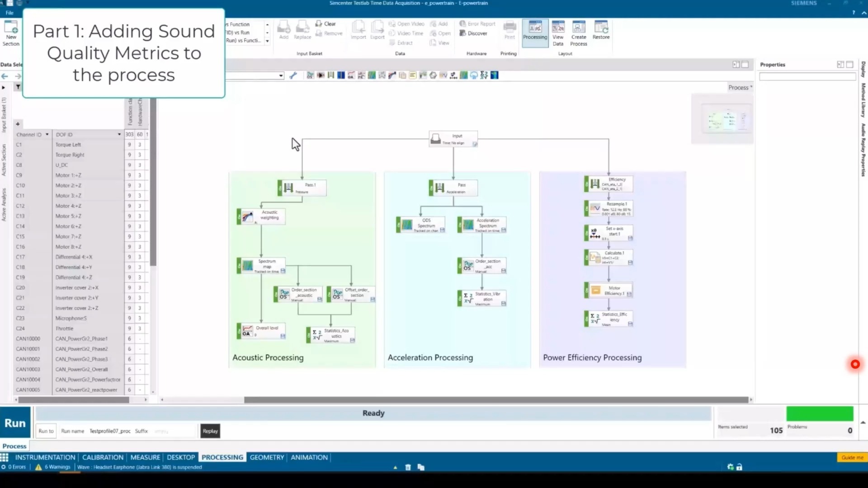This screenshot has height=488, width=868.
Task: Expand the method toolbar combo box
Action: point(281,76)
